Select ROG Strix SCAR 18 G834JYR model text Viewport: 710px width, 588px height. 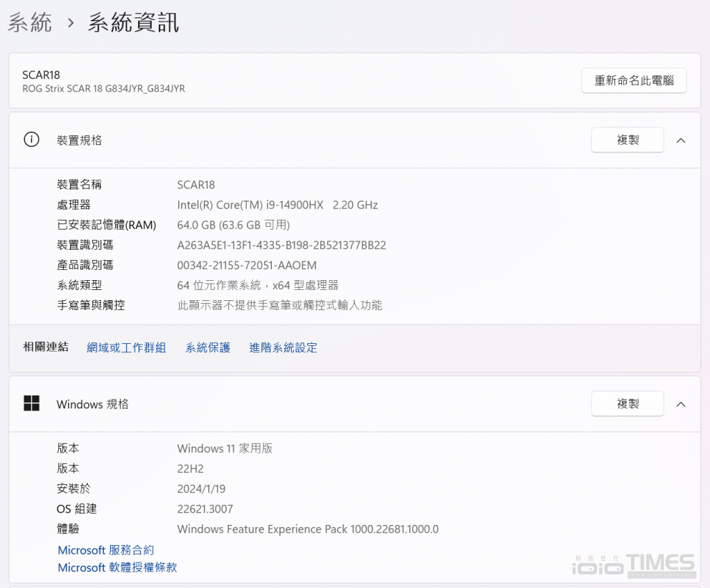[104, 89]
